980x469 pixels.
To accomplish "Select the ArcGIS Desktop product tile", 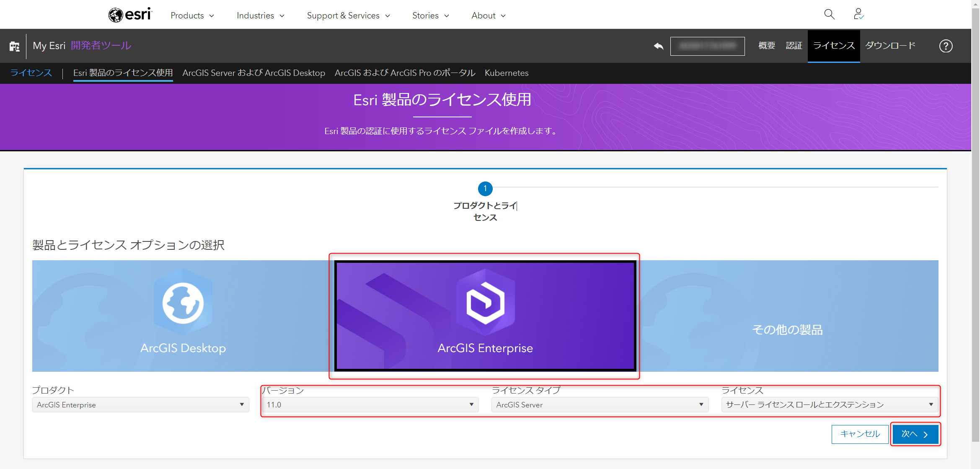I will pyautogui.click(x=183, y=316).
